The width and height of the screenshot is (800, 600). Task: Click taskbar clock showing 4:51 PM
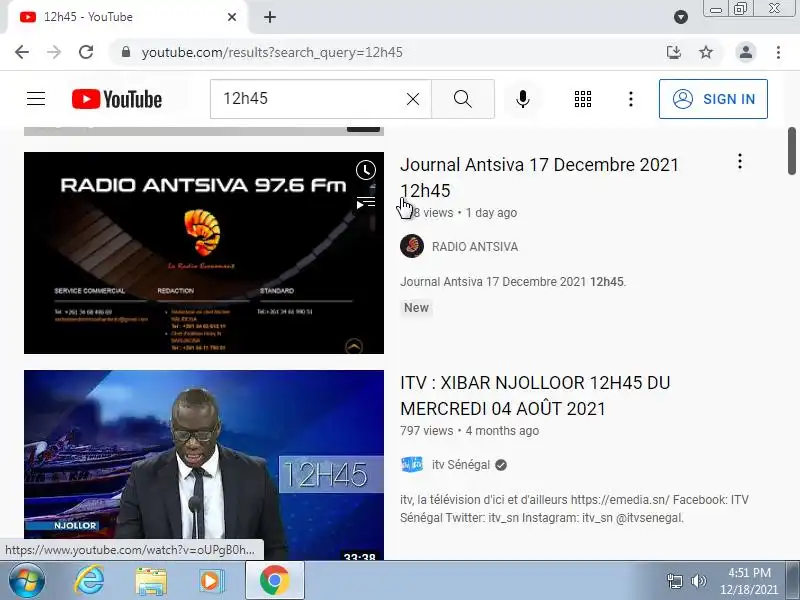point(749,581)
